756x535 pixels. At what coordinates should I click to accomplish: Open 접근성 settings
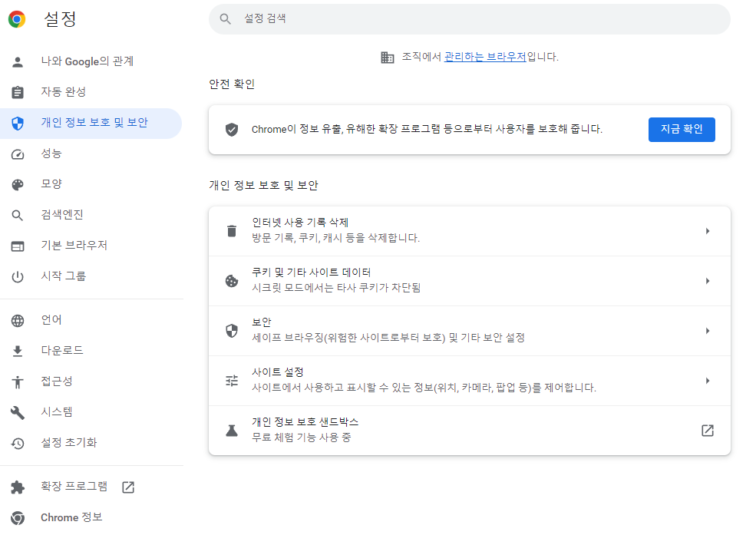(x=91, y=381)
